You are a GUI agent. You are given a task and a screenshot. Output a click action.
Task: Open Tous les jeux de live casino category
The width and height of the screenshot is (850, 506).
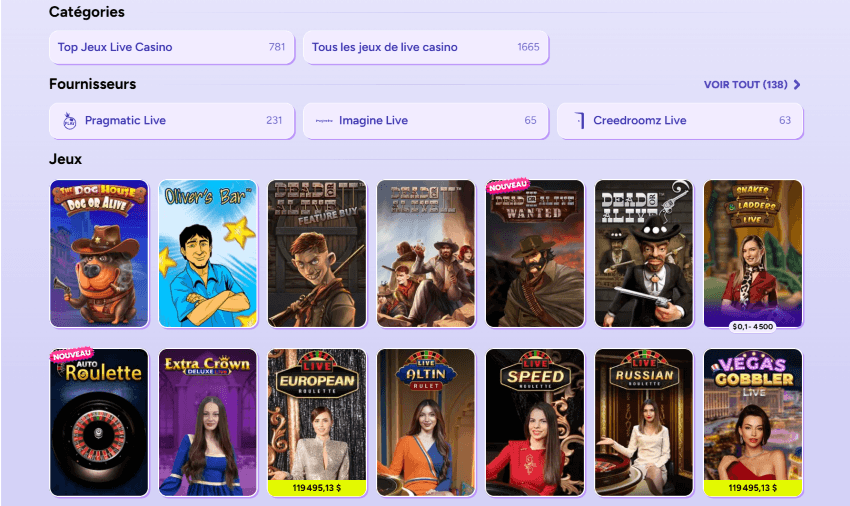point(426,47)
